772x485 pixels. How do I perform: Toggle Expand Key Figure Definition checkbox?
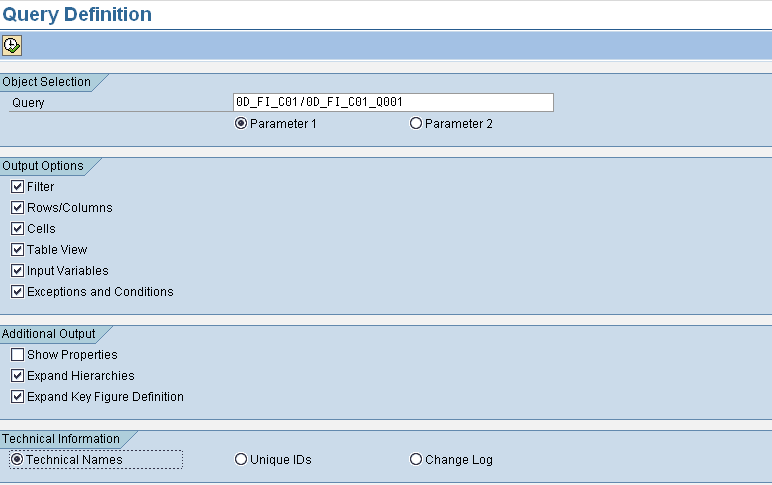pyautogui.click(x=17, y=397)
